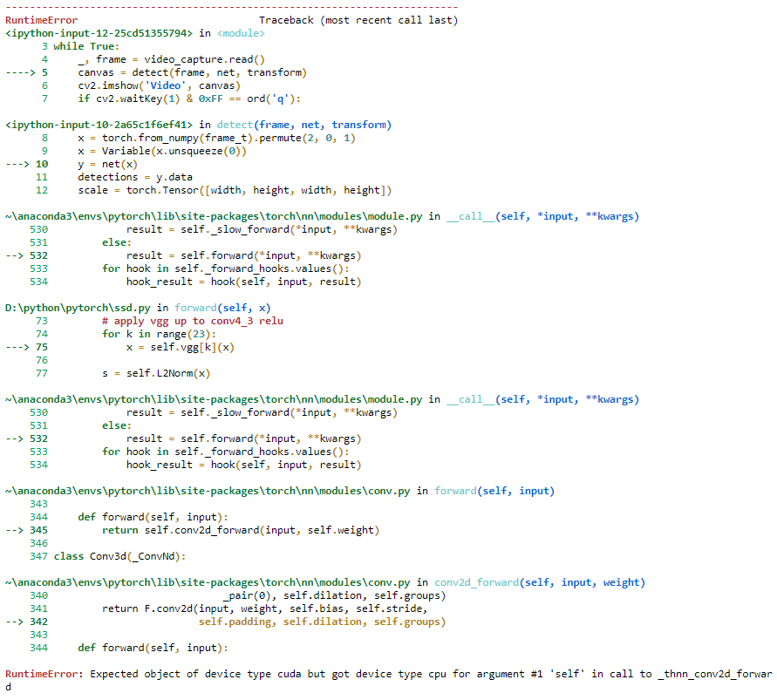Click 'detect(frame, net, transform)' function signature
The image size is (777, 700).
[304, 125]
